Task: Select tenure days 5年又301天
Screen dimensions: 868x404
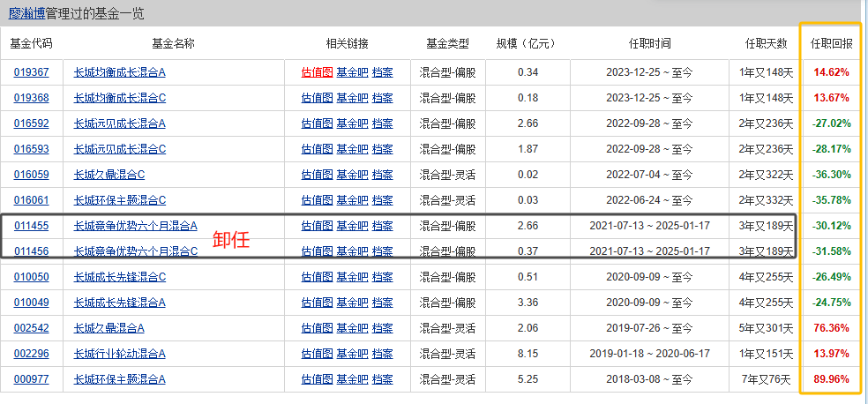Action: (x=767, y=327)
